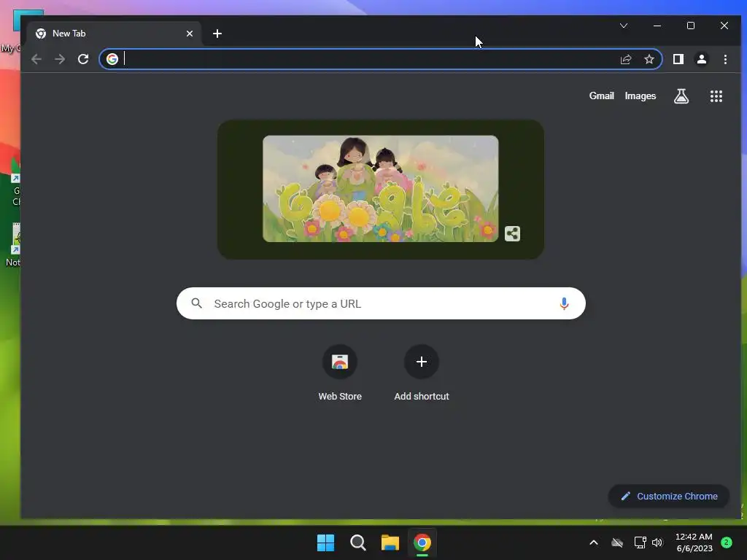
Task: Show hidden system tray icons
Action: (x=594, y=542)
